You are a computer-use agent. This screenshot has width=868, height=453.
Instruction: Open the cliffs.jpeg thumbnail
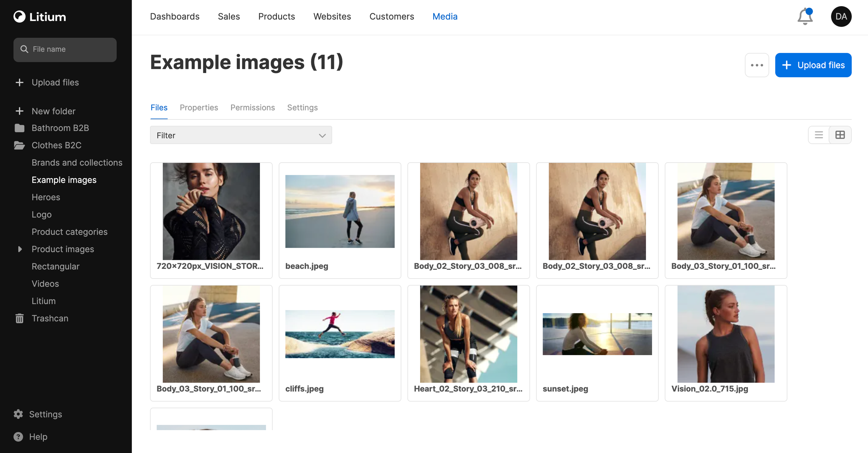[340, 334]
